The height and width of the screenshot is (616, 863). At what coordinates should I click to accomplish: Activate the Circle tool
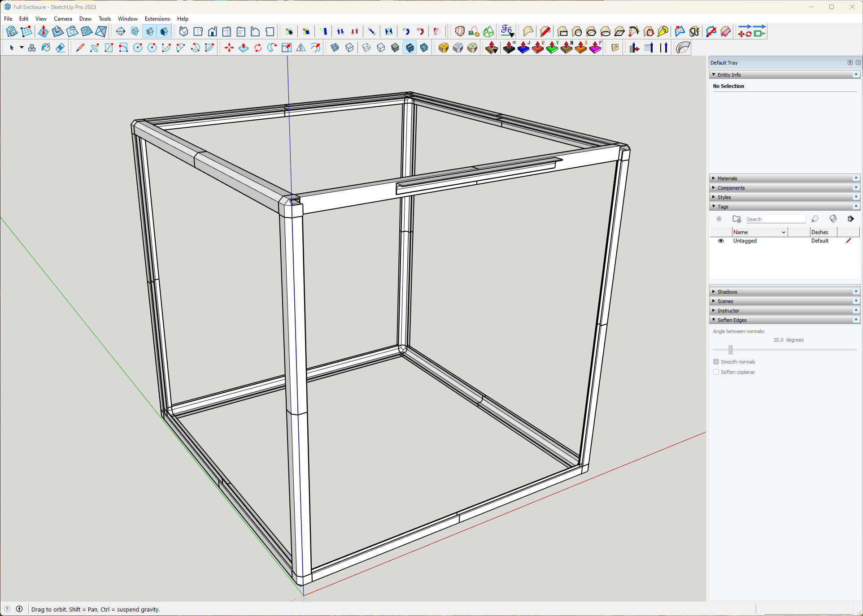click(138, 48)
